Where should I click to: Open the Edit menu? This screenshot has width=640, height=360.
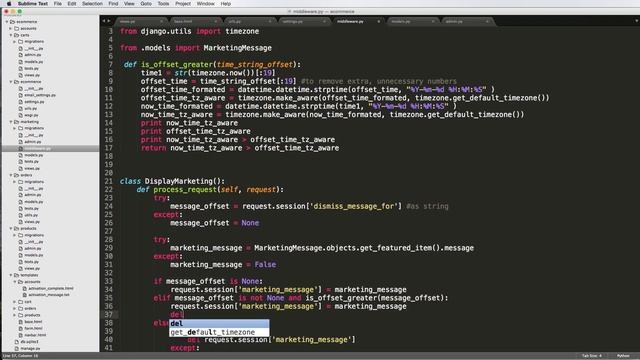coord(72,4)
